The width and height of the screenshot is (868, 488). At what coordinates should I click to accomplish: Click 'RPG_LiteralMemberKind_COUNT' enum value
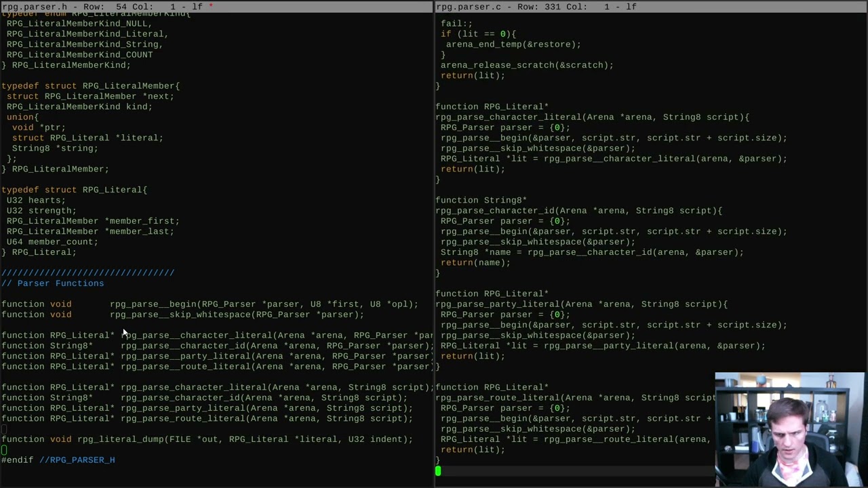point(79,54)
